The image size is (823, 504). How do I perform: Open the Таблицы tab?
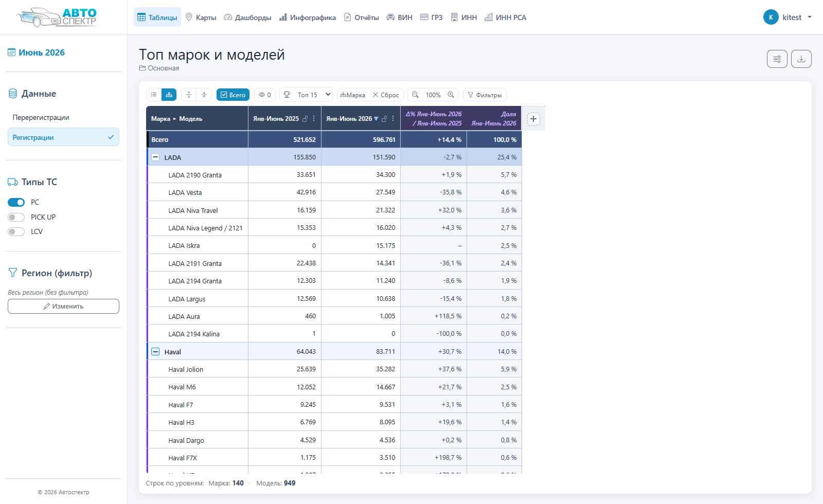point(157,17)
